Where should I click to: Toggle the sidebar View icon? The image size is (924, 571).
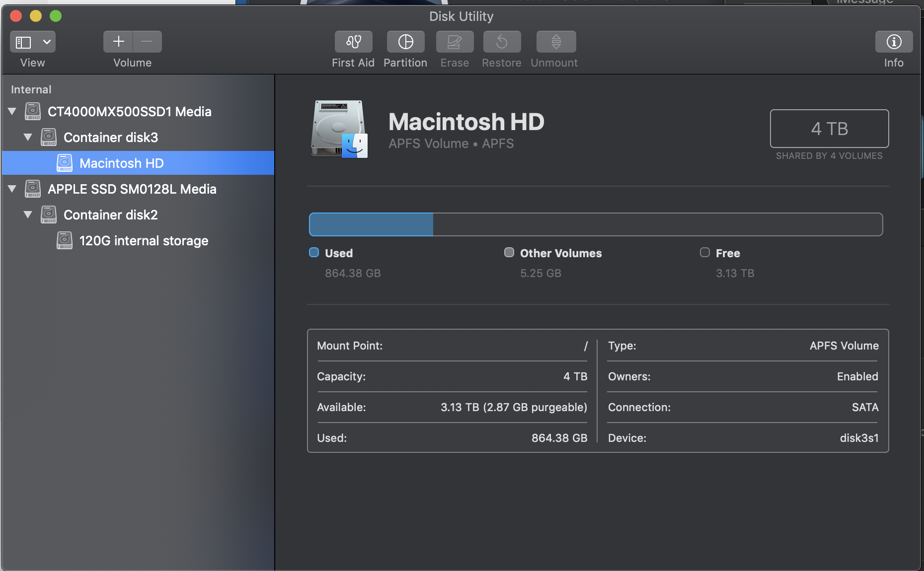coord(23,42)
